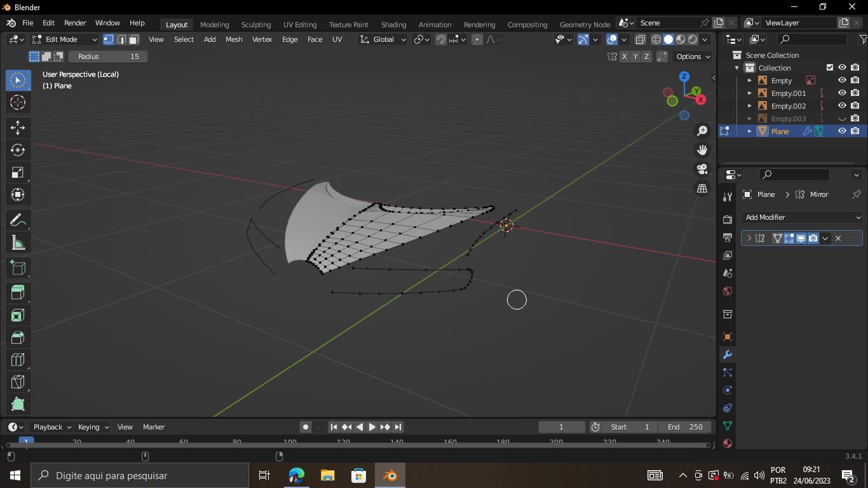Image resolution: width=868 pixels, height=488 pixels.
Task: Open the Mesh menu
Action: tap(234, 39)
